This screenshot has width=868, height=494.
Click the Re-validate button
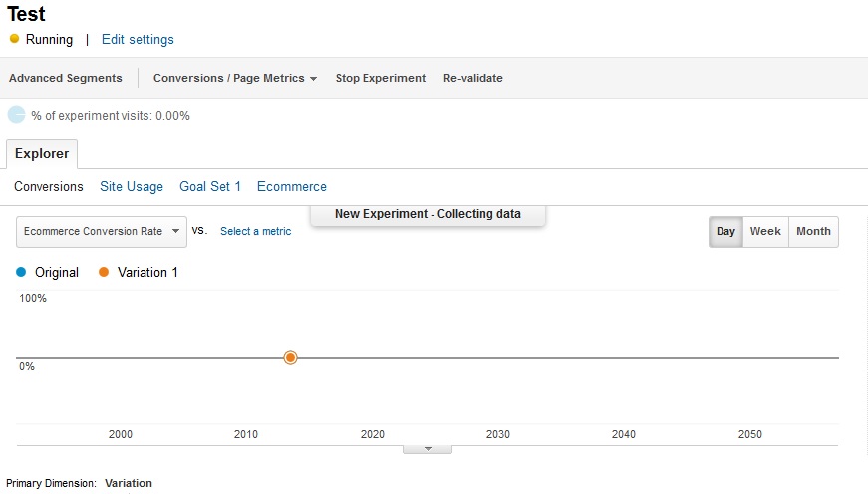(x=472, y=78)
